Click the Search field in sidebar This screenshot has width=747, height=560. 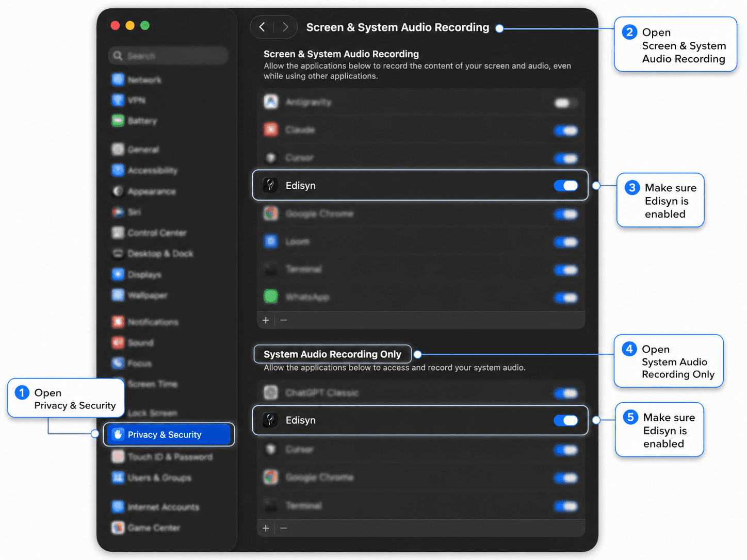(168, 56)
